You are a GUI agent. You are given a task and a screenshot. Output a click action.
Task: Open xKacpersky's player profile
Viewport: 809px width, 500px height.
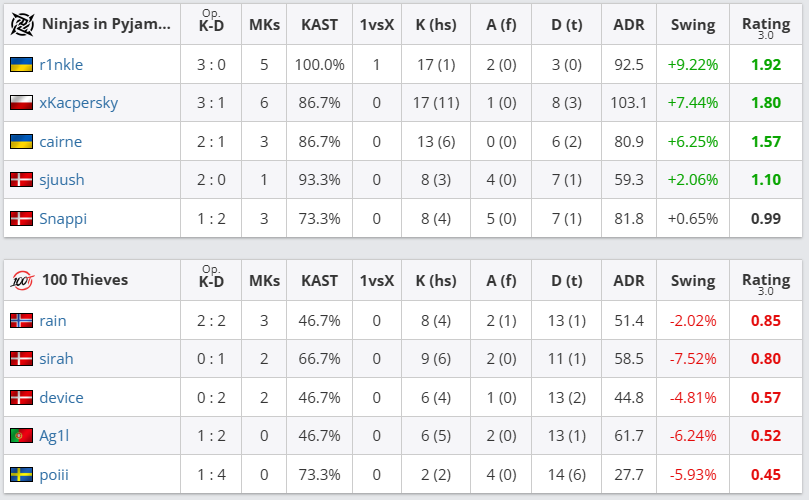point(78,102)
